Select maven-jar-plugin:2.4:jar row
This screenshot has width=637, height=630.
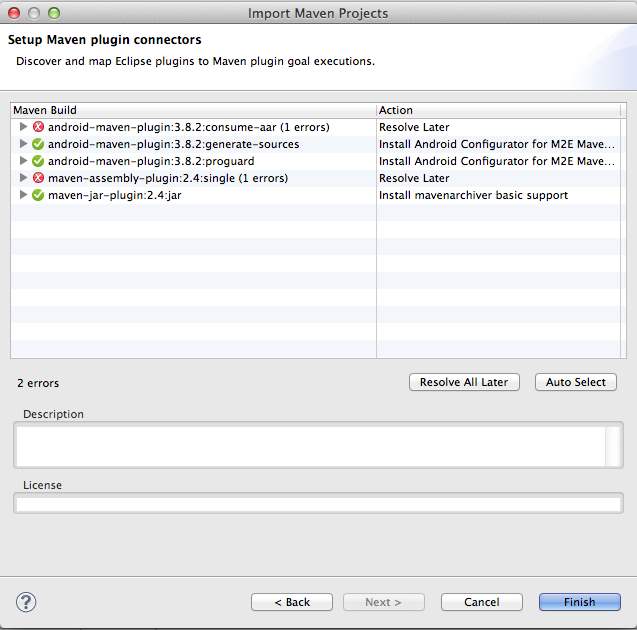click(114, 195)
